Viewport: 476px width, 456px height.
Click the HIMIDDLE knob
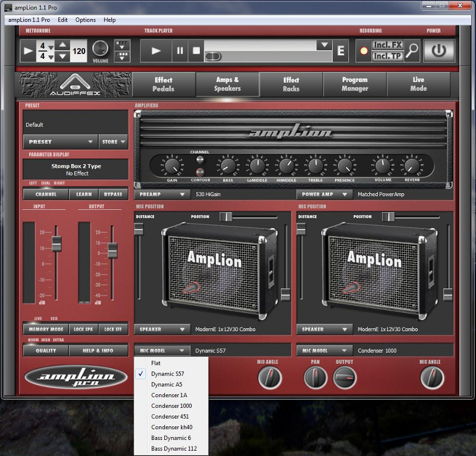[x=286, y=166]
